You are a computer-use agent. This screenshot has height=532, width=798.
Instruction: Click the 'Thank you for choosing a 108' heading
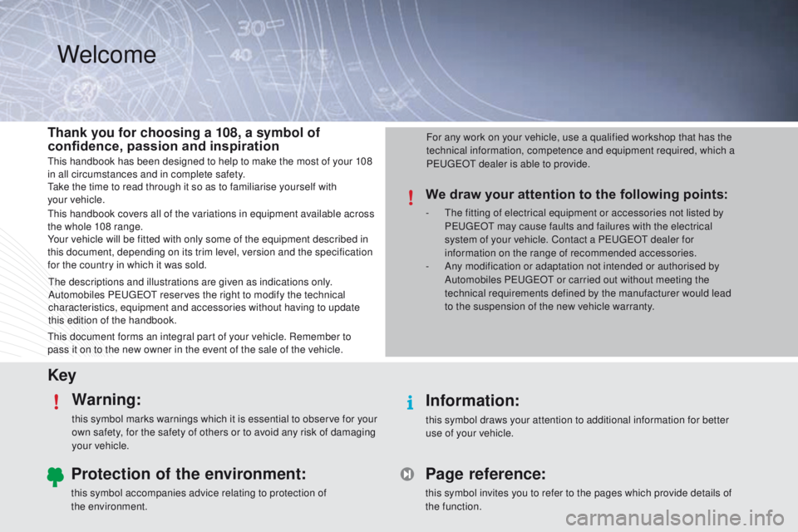point(184,139)
